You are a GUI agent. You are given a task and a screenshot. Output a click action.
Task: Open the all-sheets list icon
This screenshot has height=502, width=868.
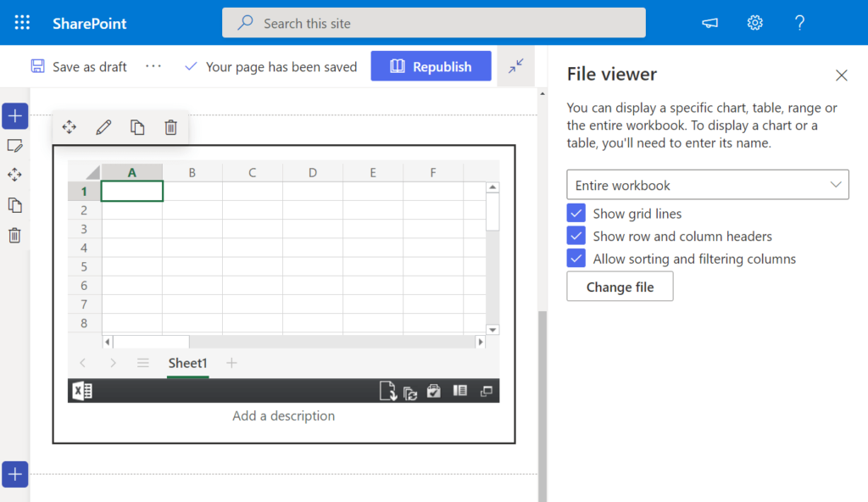[x=142, y=363]
